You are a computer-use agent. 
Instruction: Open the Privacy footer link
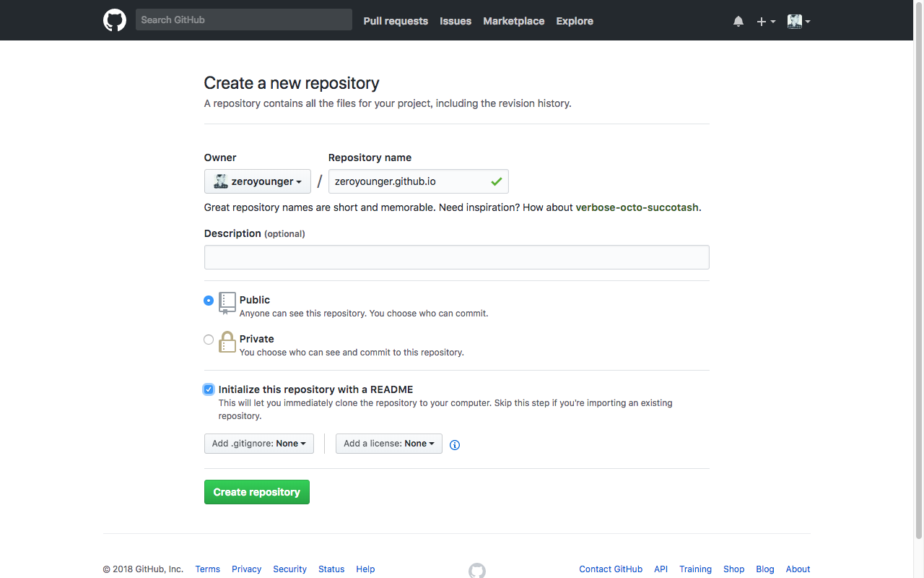click(247, 569)
